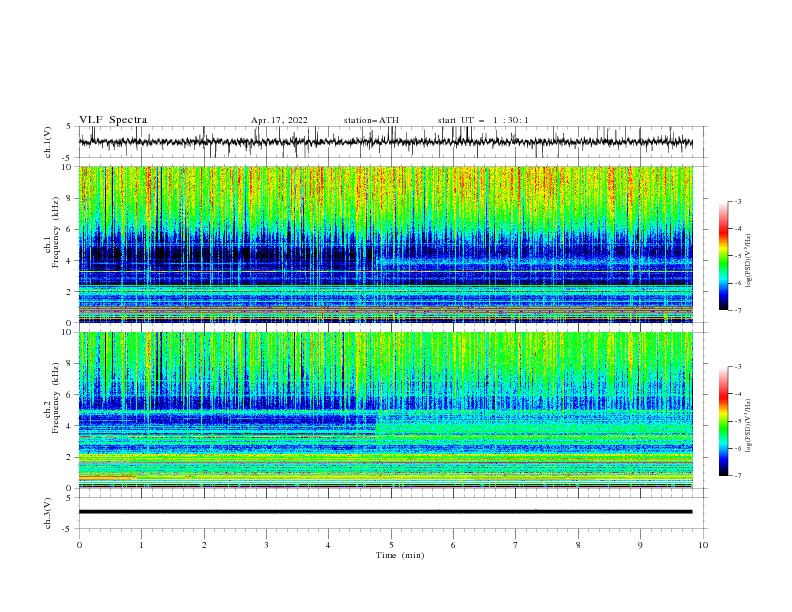The image size is (792, 612).
Task: Click the ch.3 flat black waveform trace
Action: [385, 512]
